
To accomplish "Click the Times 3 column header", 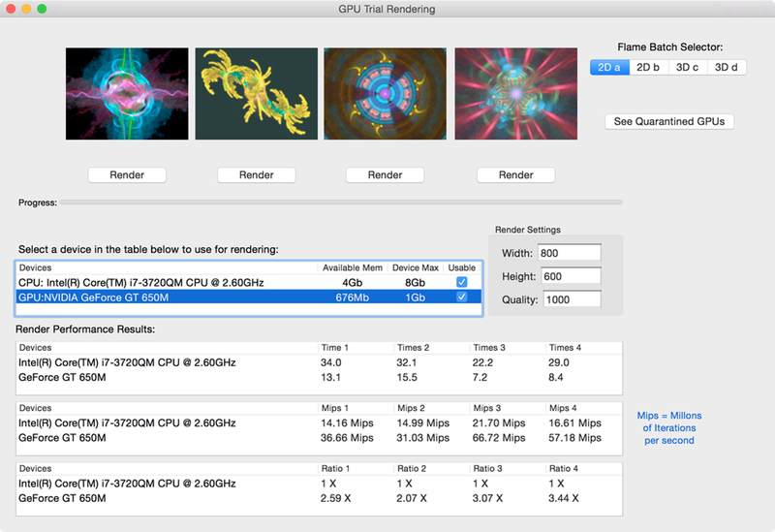I will pyautogui.click(x=489, y=348).
